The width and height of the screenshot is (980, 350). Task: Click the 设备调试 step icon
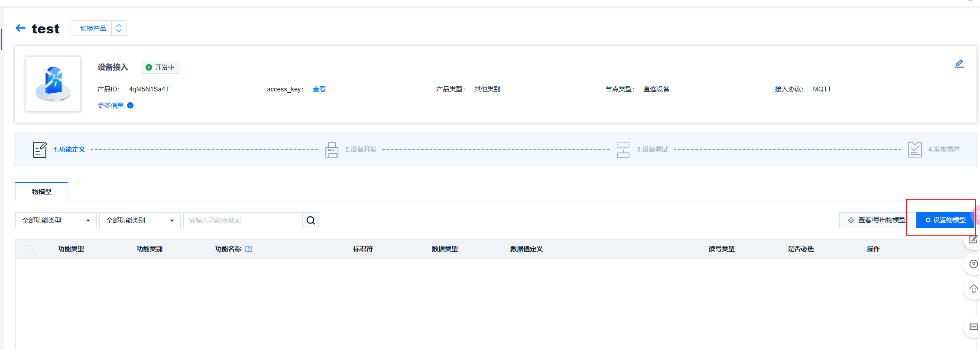point(623,149)
